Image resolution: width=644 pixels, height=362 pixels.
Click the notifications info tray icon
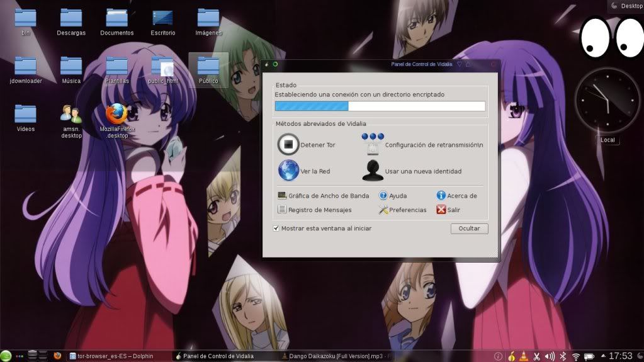coord(498,356)
